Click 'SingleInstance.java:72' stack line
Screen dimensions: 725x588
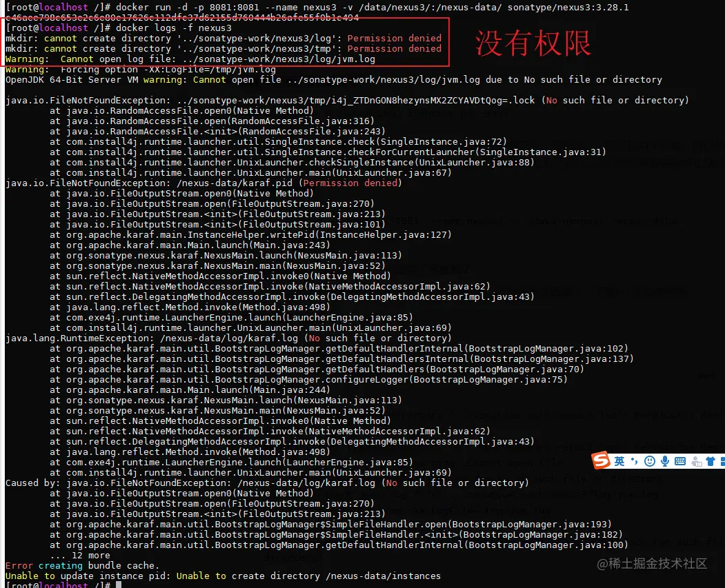coord(279,141)
